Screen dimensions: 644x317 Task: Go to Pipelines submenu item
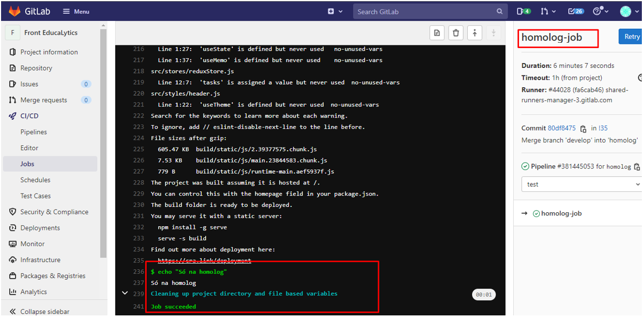click(x=34, y=132)
